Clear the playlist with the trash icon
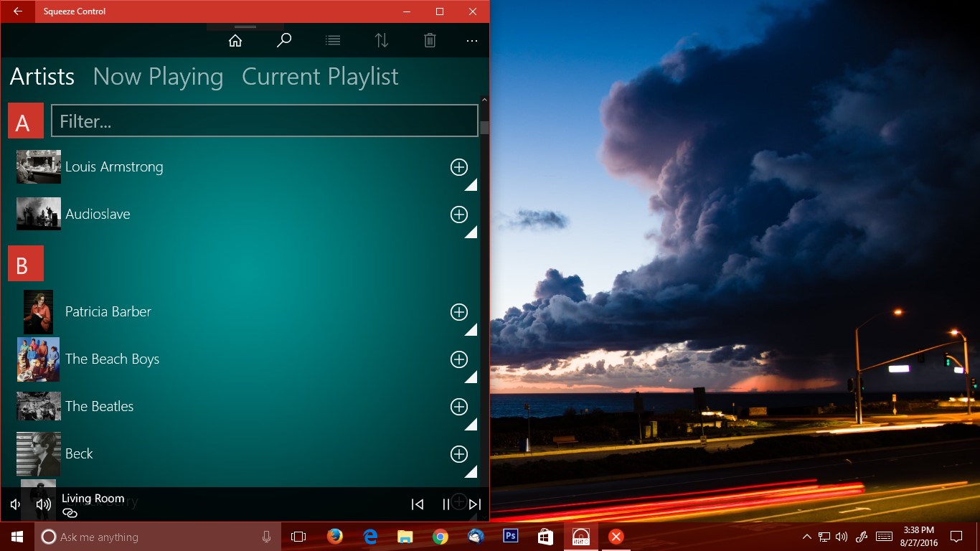This screenshot has width=980, height=551. tap(430, 40)
